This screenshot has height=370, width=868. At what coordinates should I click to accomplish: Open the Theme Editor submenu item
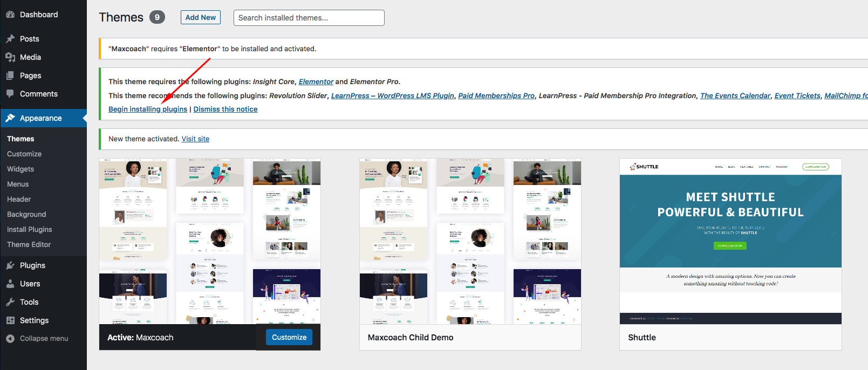pyautogui.click(x=29, y=244)
